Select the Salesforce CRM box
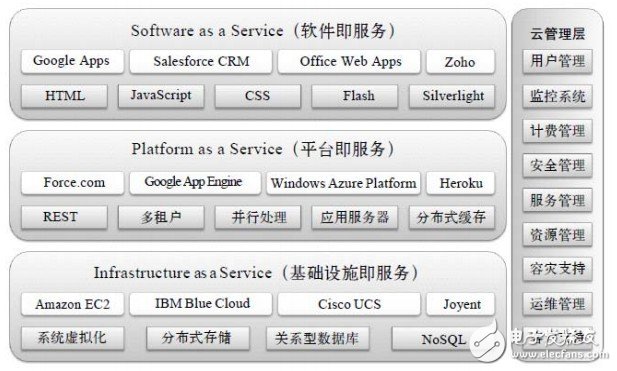617x371 pixels. (201, 61)
